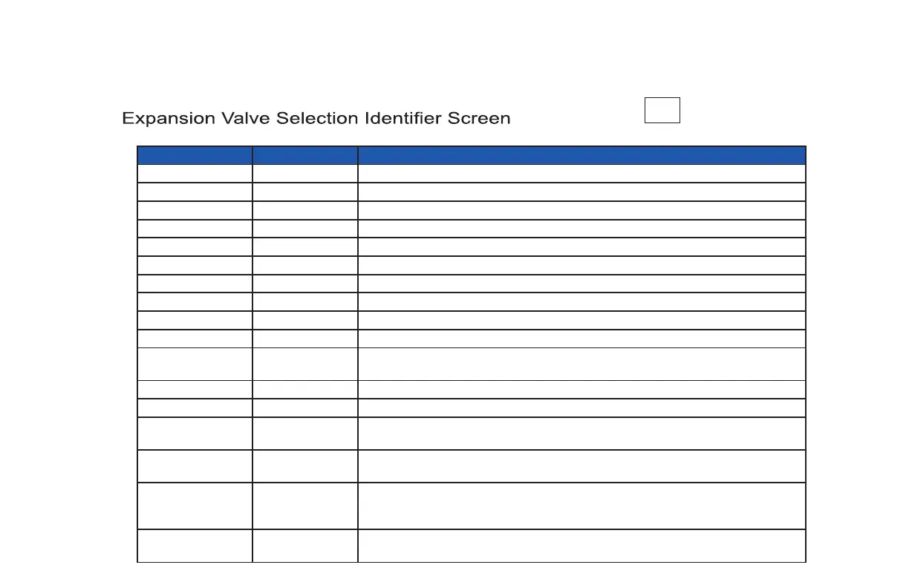Click the Expansion Valve Selection Identifier Screen title
This screenshot has width=909, height=588.
tap(316, 118)
